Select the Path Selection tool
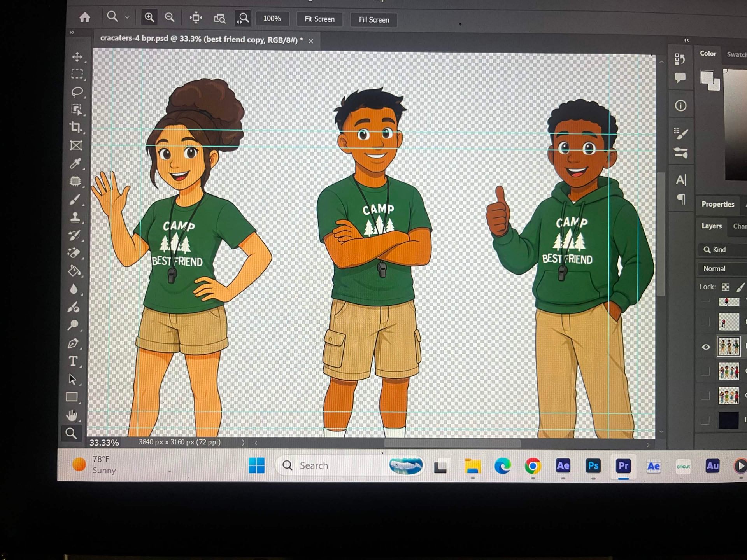Viewport: 747px width, 560px height. [x=73, y=379]
